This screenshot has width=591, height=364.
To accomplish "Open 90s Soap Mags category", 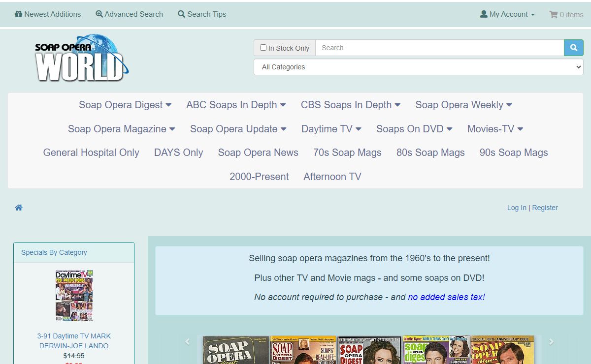I will (x=514, y=152).
